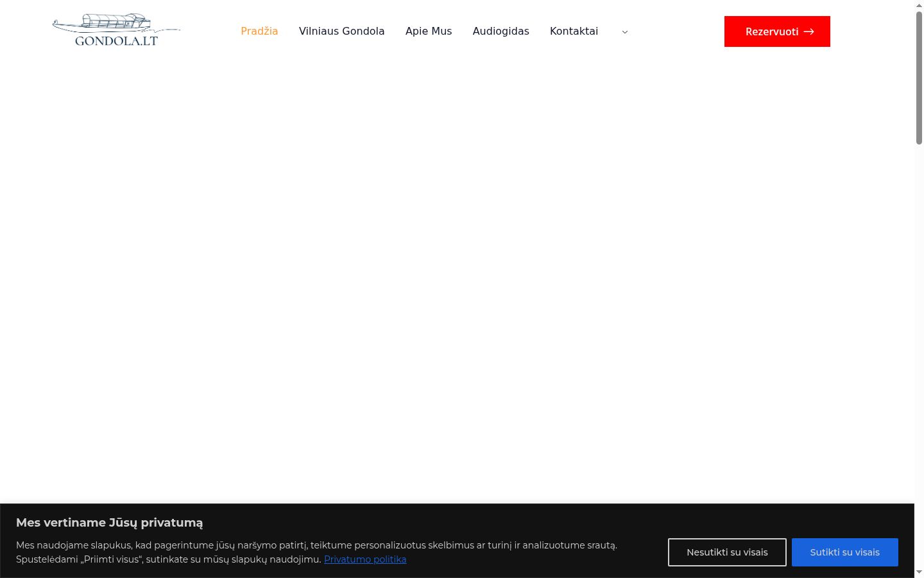
Task: Click the scrollbar up arrow
Action: [919, 4]
